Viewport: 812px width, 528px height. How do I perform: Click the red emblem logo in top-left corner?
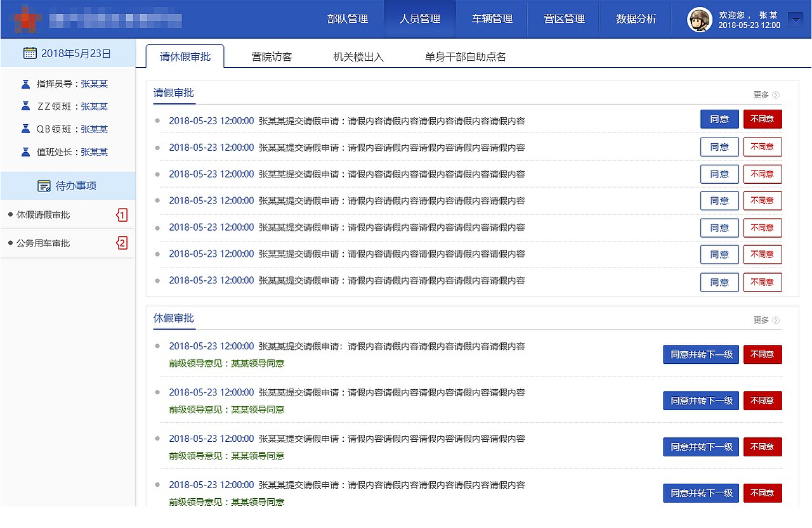pos(25,19)
